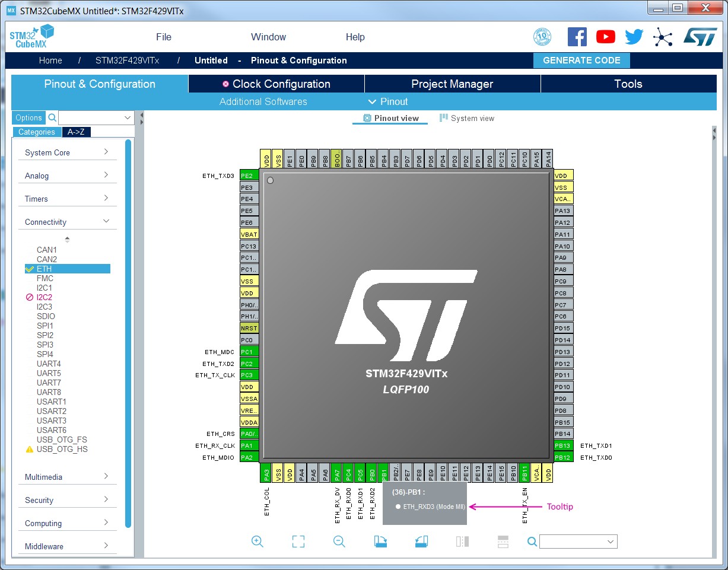Image resolution: width=728 pixels, height=570 pixels.
Task: Switch to Project Manager tab
Action: [x=452, y=84]
